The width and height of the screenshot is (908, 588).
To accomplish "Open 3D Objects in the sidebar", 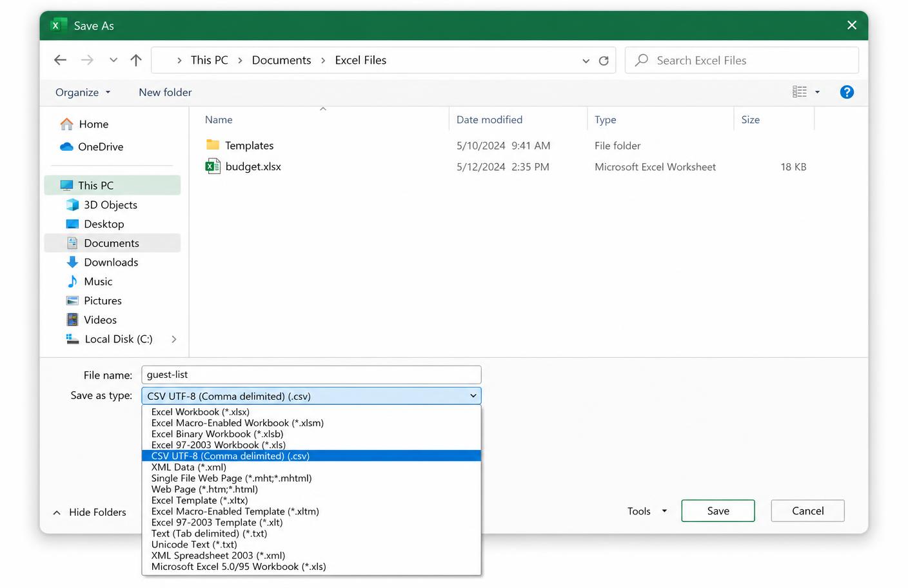I will pyautogui.click(x=110, y=204).
